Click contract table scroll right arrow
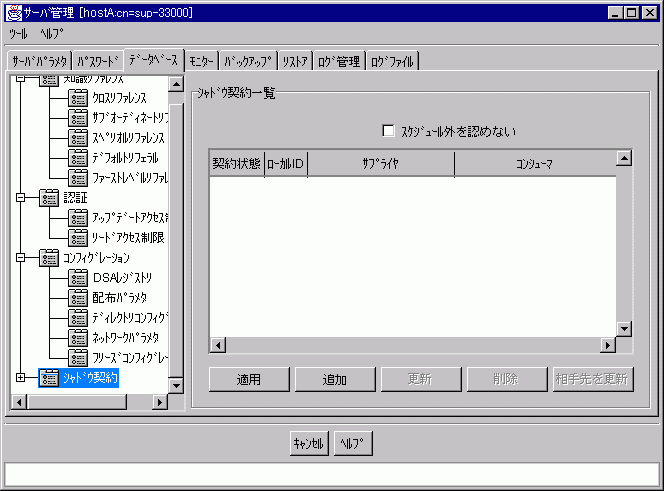 (608, 345)
